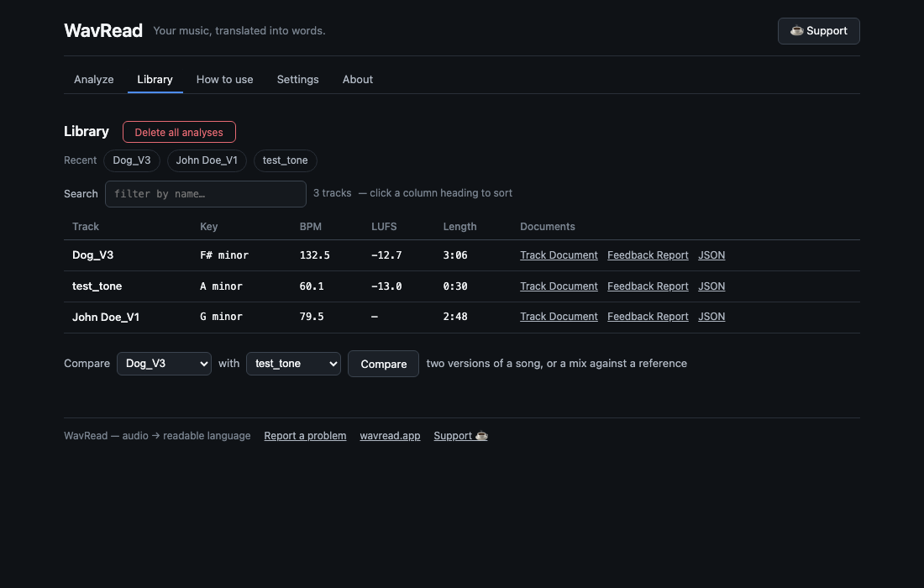Sort by the Track column heading

(x=86, y=227)
